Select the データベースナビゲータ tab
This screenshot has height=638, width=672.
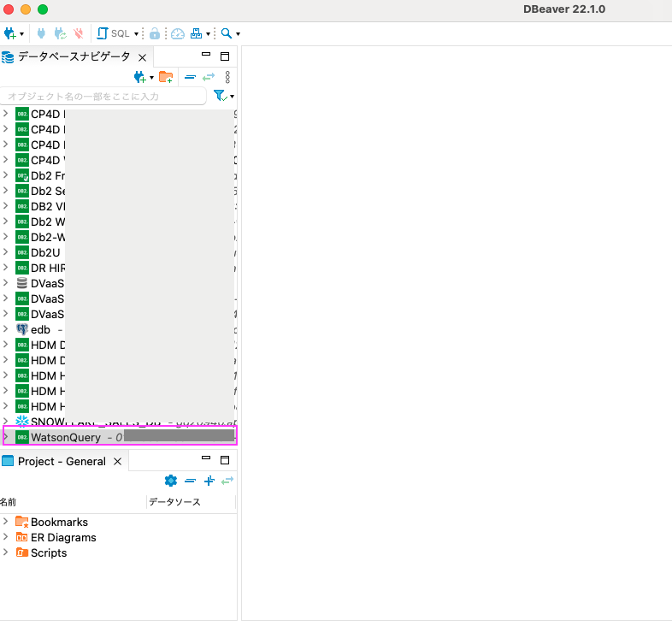(x=74, y=56)
